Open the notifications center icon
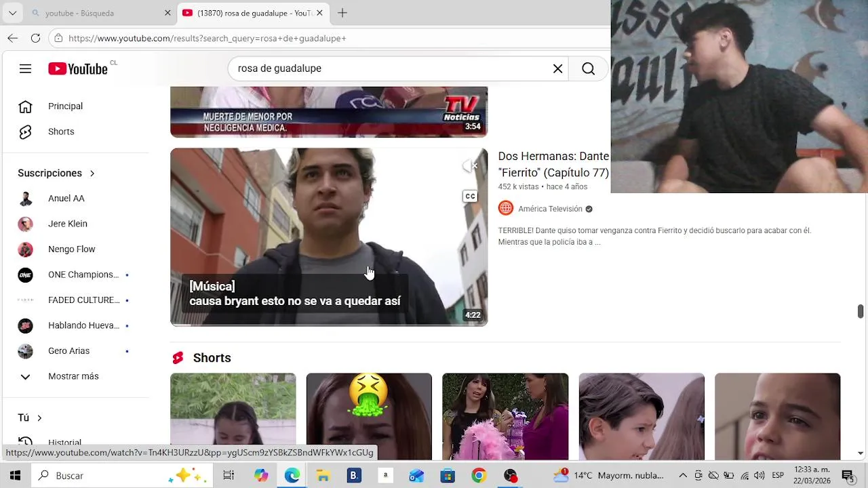Image resolution: width=868 pixels, height=488 pixels. click(848, 476)
